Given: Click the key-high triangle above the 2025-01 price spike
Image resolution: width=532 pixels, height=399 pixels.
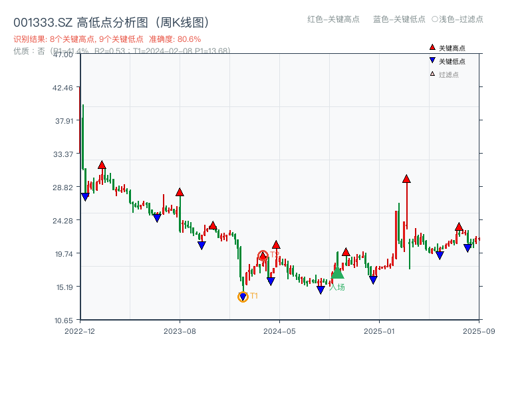Looking at the screenshot, I should tap(406, 178).
